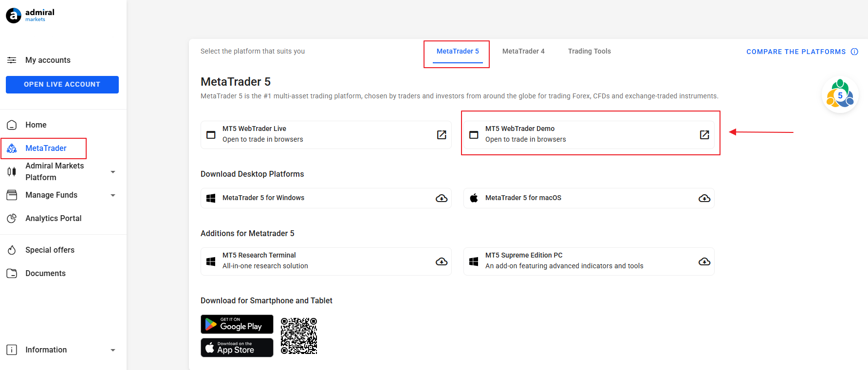Click the browser window icon for WebTrader Live
868x370 pixels.
(211, 135)
